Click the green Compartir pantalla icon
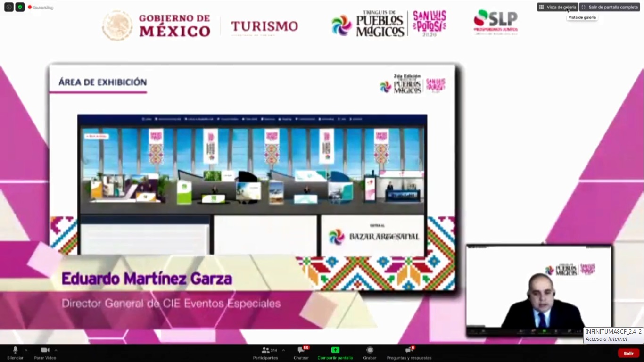Viewport: 644px width, 362px height. [x=335, y=350]
